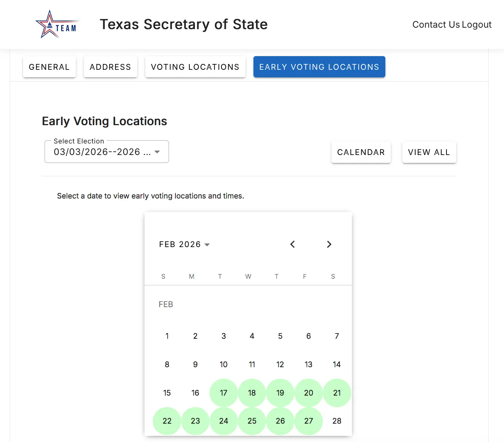Click the TEAM star logo

(57, 24)
